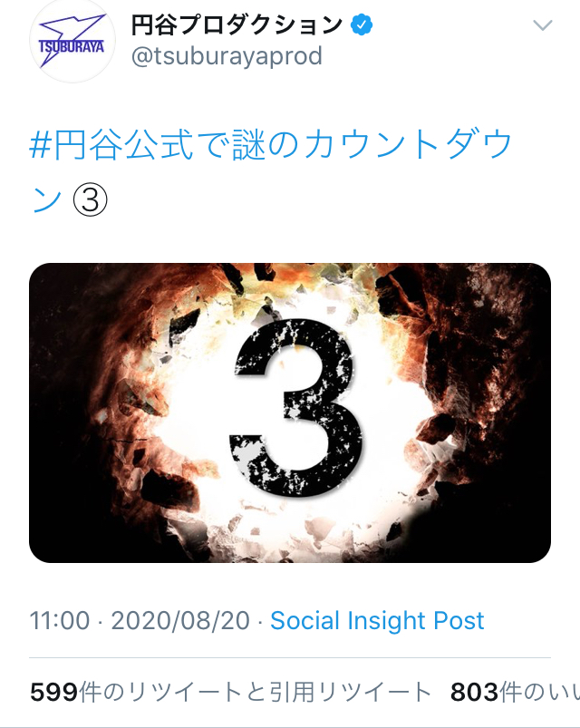Click the big black 3 in image
Viewport: 580px width, 728px height.
(x=295, y=409)
